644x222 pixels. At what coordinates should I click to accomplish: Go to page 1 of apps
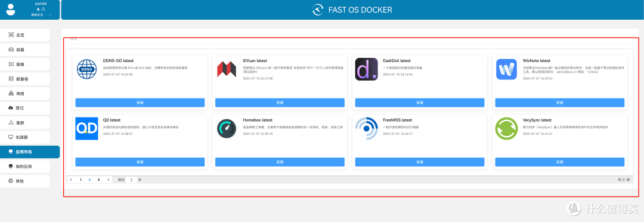tap(80, 180)
